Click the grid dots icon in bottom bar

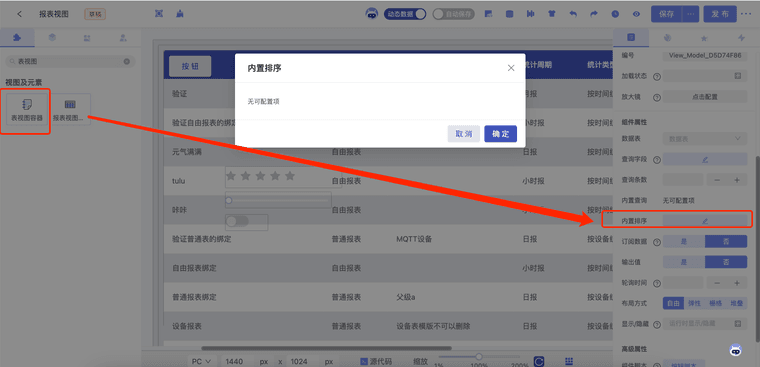pos(569,361)
